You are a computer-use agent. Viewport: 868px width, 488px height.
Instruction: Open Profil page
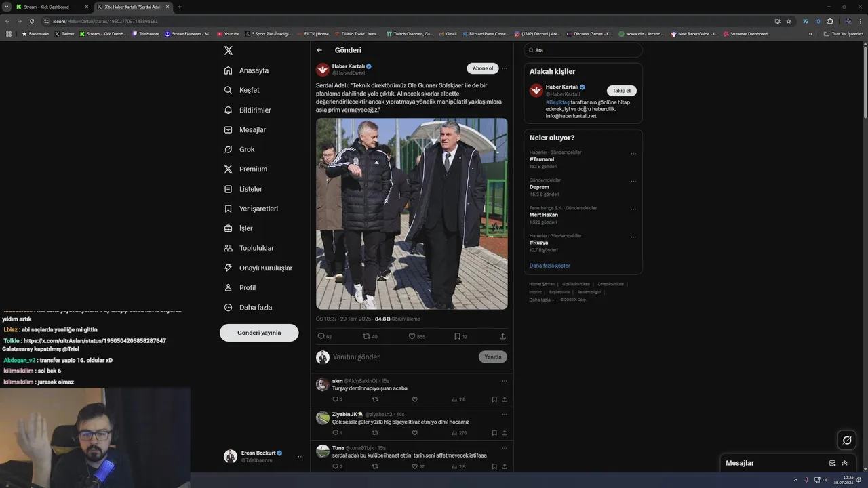point(240,287)
